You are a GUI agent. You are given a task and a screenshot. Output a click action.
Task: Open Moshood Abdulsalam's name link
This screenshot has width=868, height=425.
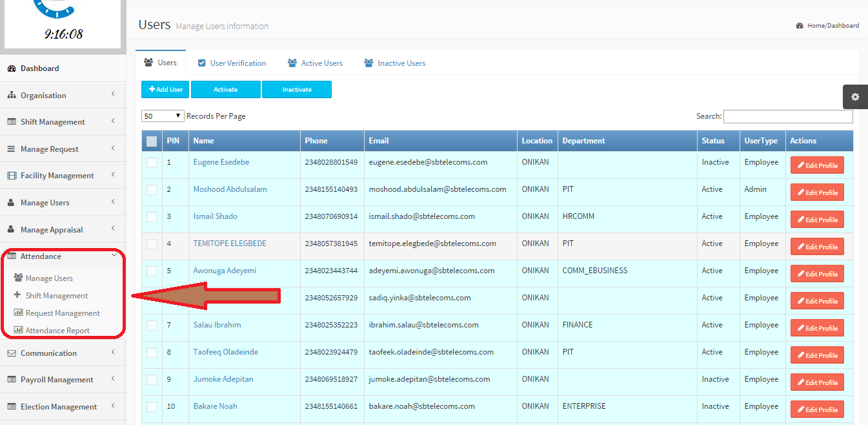[x=230, y=189]
